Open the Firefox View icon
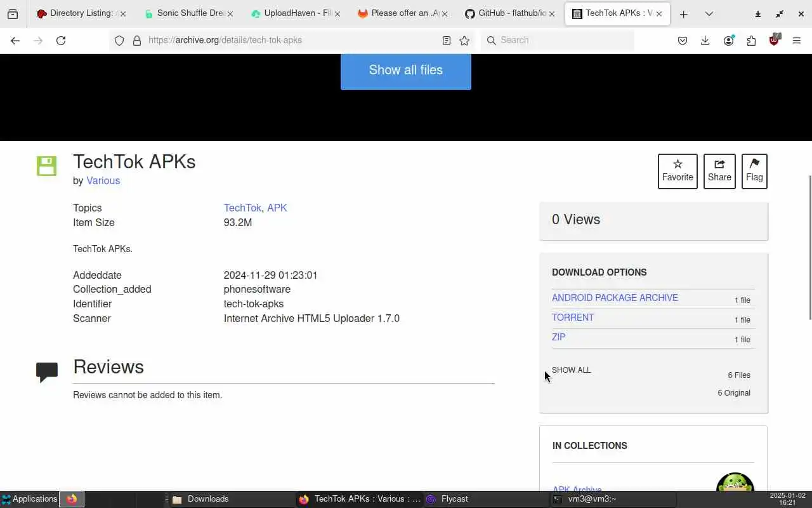Image resolution: width=812 pixels, height=508 pixels. [x=13, y=14]
